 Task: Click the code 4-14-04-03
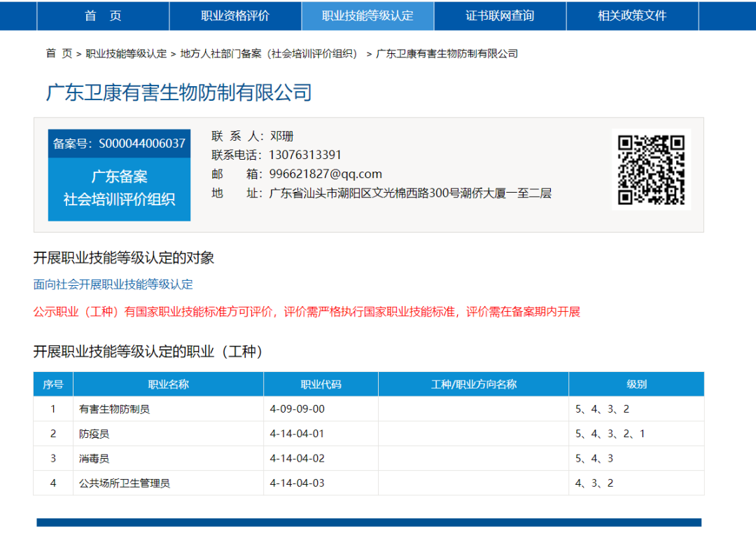(x=297, y=483)
